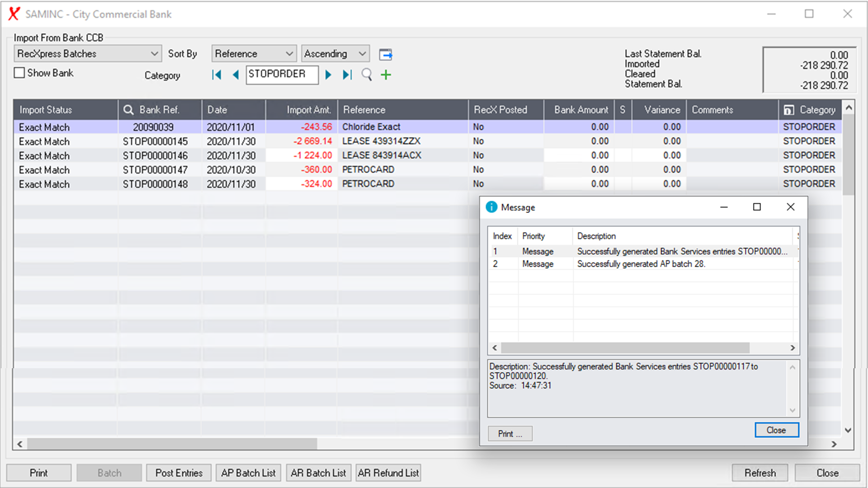Click the green plus icon to add a category
The height and width of the screenshot is (488, 868).
tap(386, 75)
